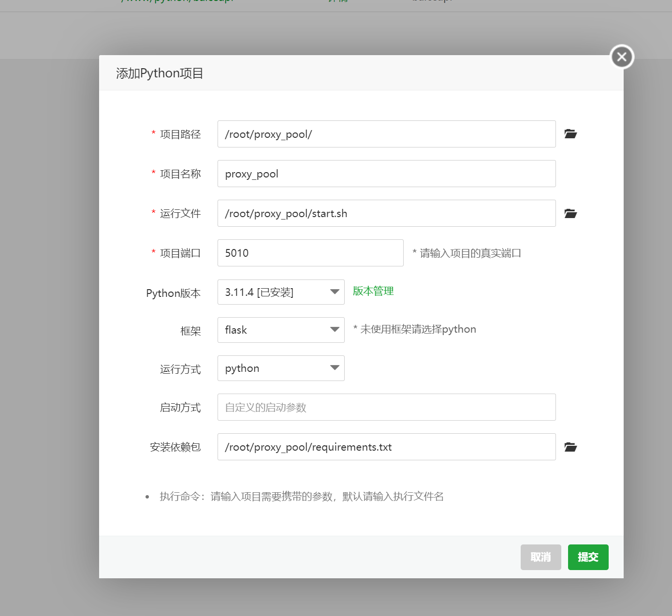Focus the 启动方式 custom parameters field
Screen dimensions: 672x616
(x=386, y=407)
